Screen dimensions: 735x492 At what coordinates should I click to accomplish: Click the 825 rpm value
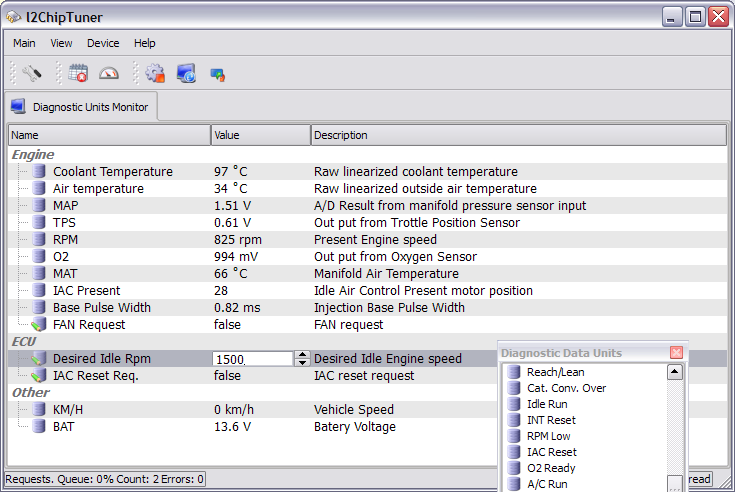click(x=238, y=239)
